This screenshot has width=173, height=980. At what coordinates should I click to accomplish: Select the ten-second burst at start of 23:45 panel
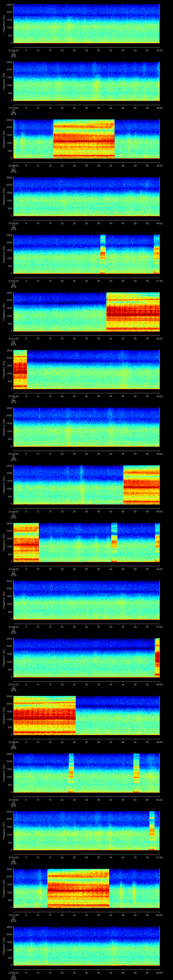point(26,542)
